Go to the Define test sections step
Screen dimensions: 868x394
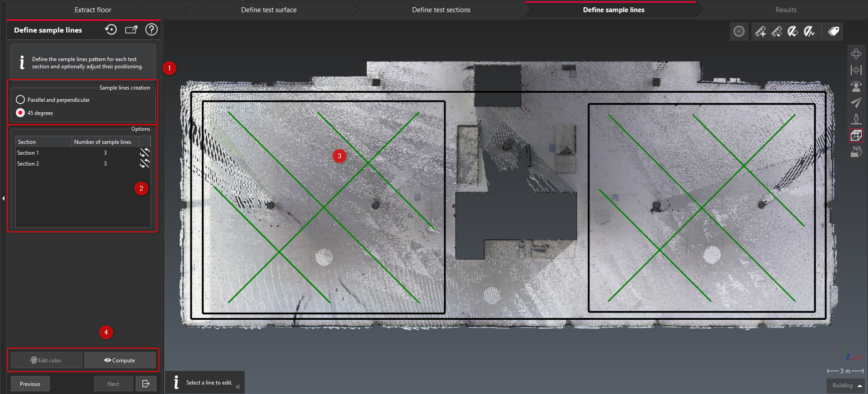point(441,10)
